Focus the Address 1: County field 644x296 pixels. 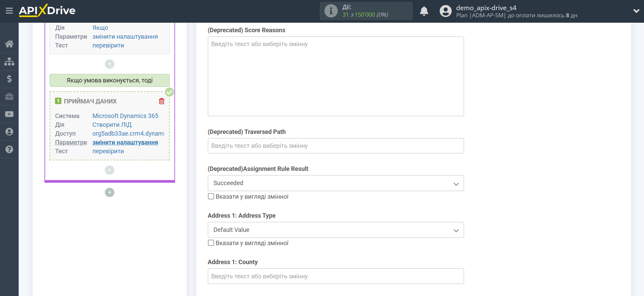(x=336, y=276)
